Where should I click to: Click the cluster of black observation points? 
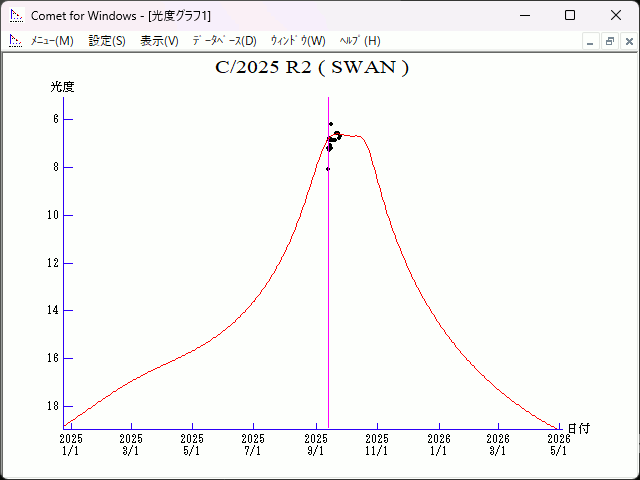(333, 138)
